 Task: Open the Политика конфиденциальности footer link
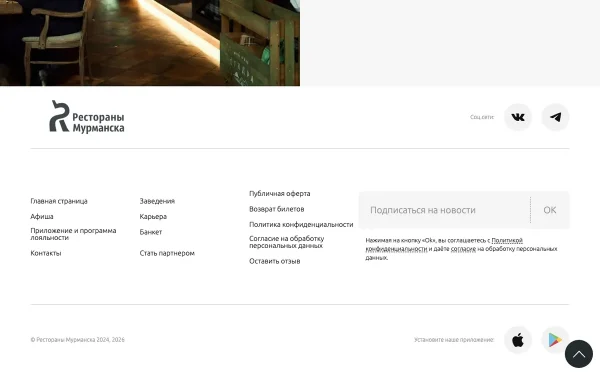click(301, 225)
